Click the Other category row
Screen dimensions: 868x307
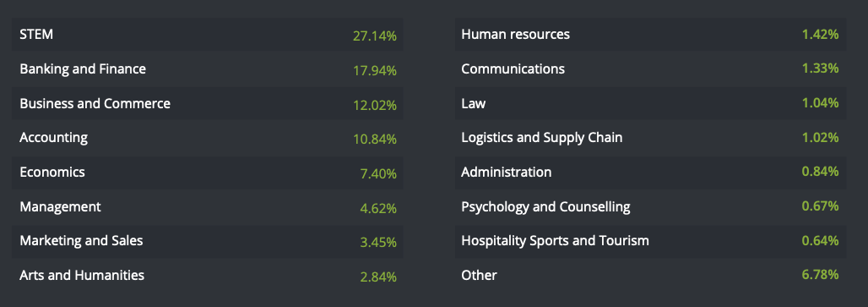(650, 276)
